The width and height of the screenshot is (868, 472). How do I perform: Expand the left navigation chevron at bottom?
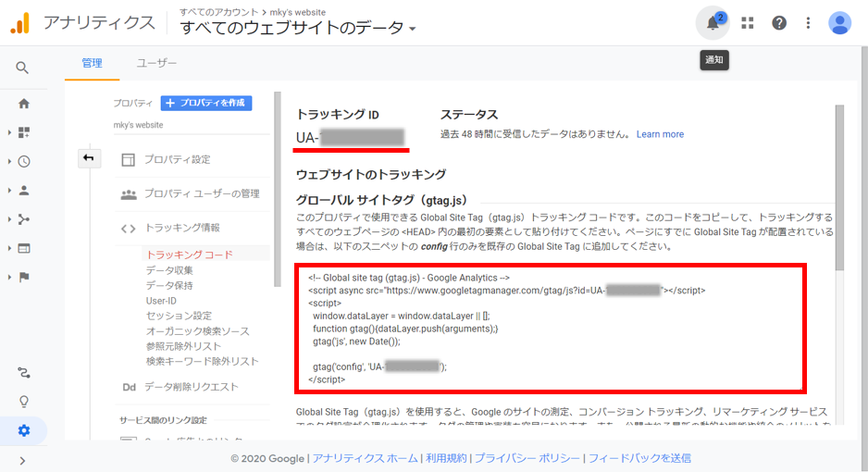coord(22,460)
